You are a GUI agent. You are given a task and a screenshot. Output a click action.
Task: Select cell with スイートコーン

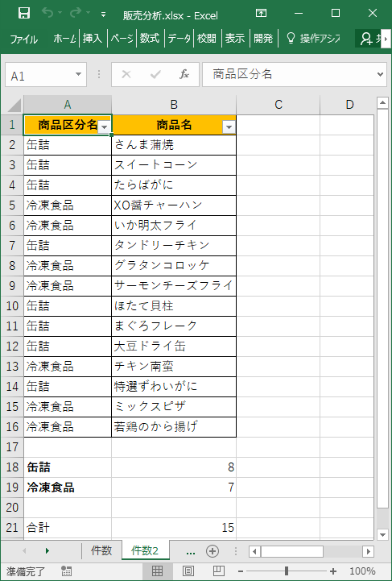point(174,165)
